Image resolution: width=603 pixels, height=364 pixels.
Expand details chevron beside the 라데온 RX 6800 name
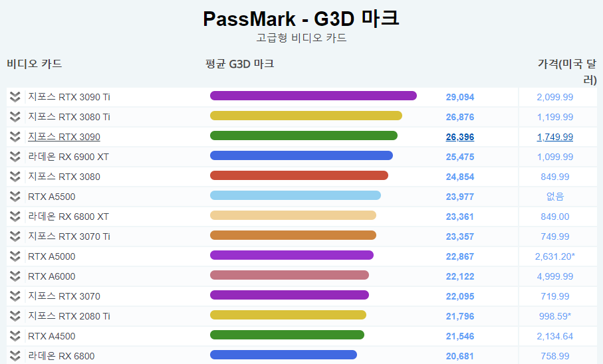[15, 356]
